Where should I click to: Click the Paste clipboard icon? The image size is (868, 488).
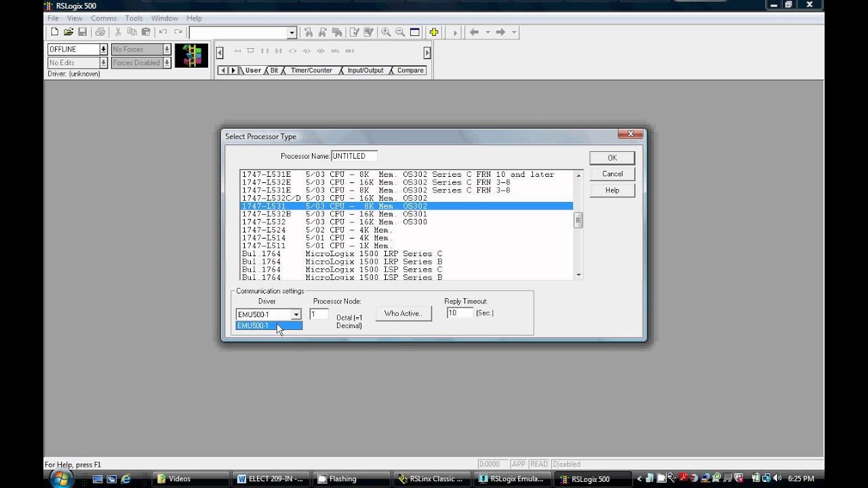coord(145,32)
